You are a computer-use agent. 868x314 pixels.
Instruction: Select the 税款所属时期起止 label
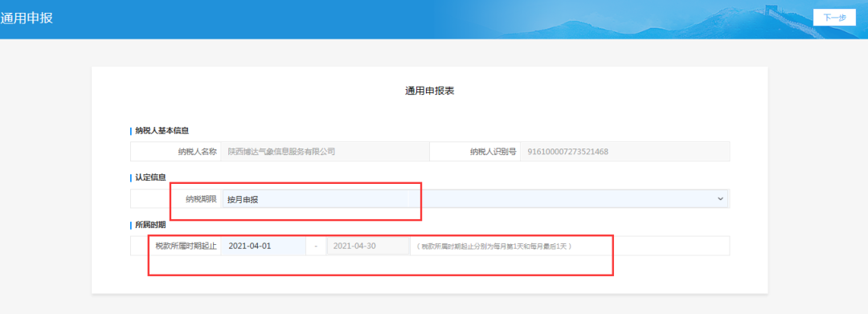[x=186, y=246]
